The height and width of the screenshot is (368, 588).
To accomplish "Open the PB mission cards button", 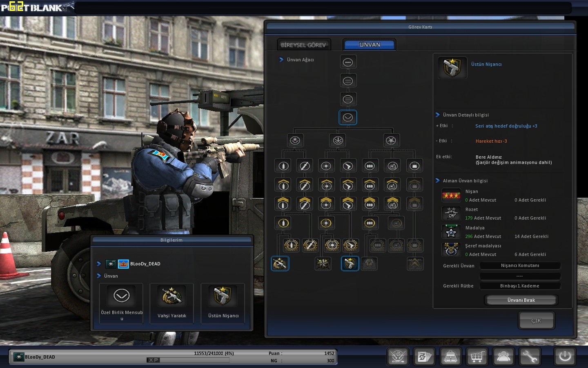I will coord(424,357).
